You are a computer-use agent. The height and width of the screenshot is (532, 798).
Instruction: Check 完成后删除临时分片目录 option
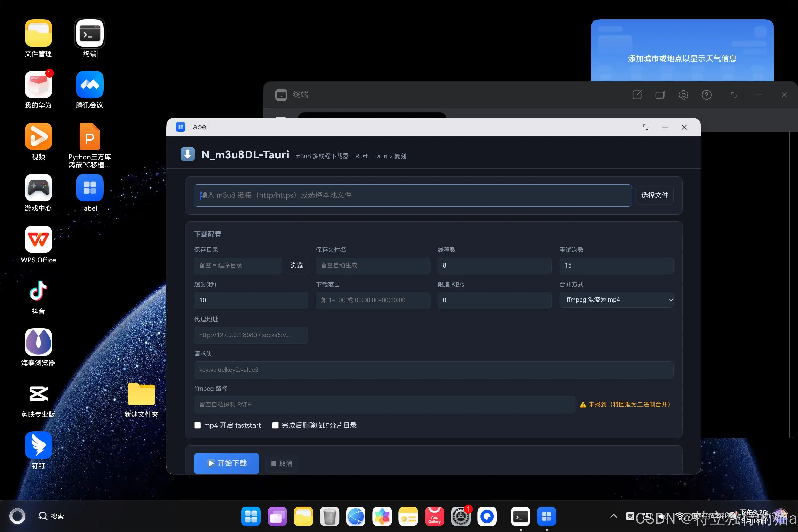pyautogui.click(x=275, y=425)
